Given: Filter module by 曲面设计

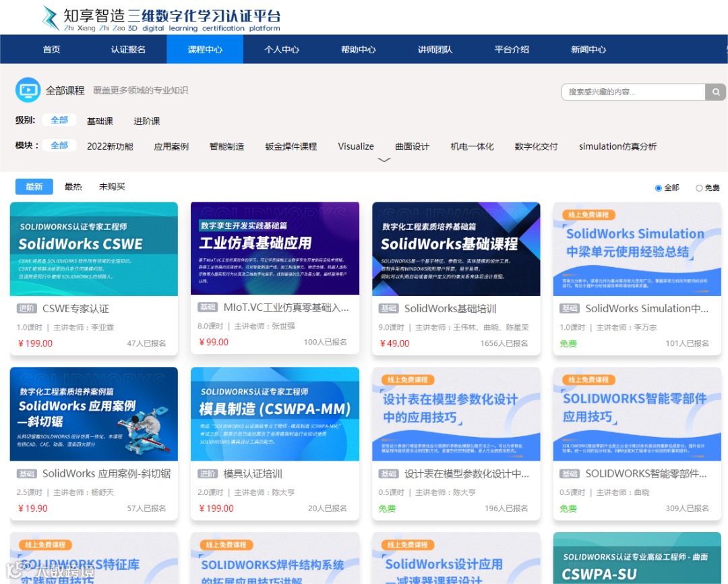Looking at the screenshot, I should (x=413, y=146).
